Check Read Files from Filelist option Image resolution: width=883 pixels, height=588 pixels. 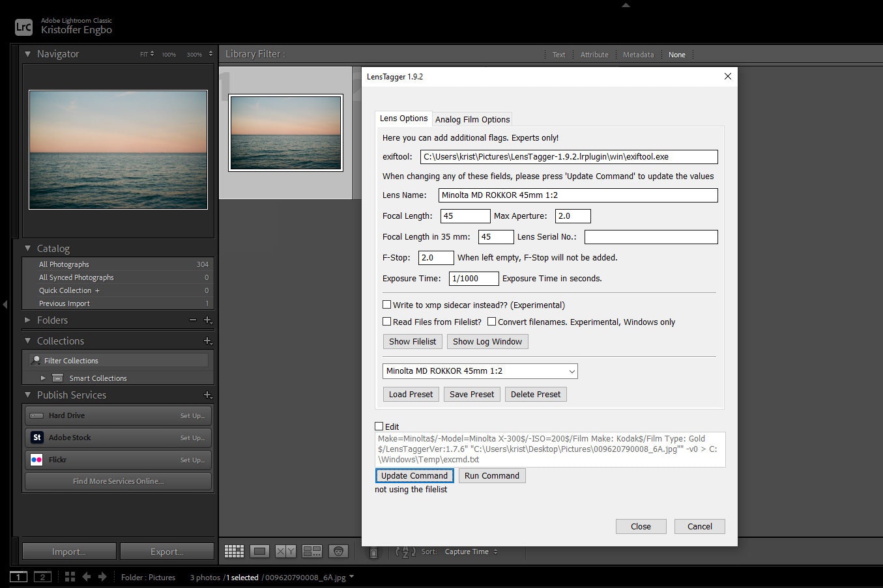tap(387, 322)
